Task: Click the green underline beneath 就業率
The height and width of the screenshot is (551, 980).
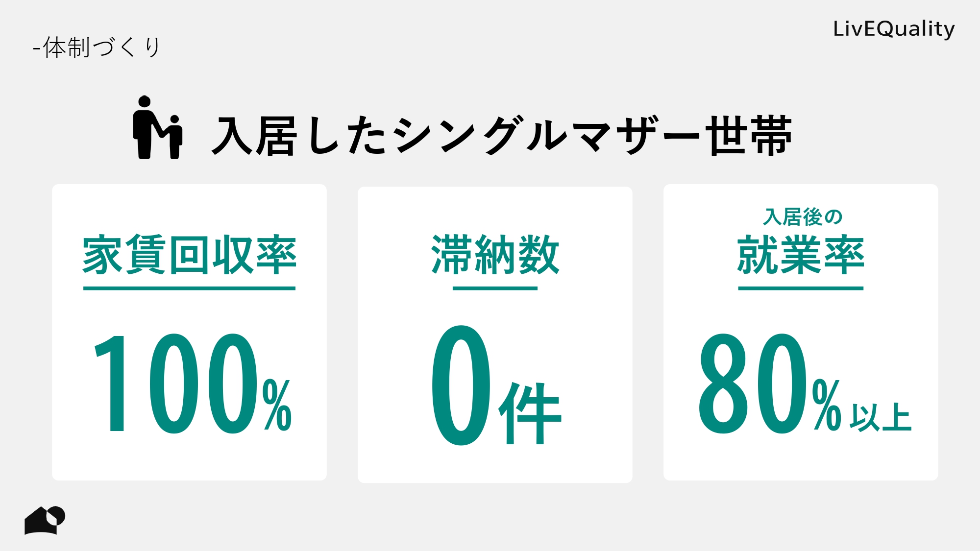Action: coord(801,288)
